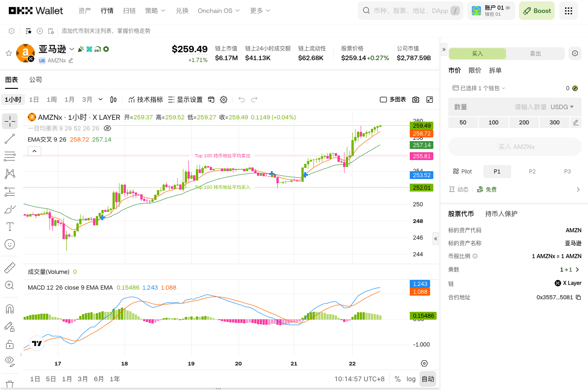Toggle percentage scale mode
588x390 pixels.
(x=398, y=379)
